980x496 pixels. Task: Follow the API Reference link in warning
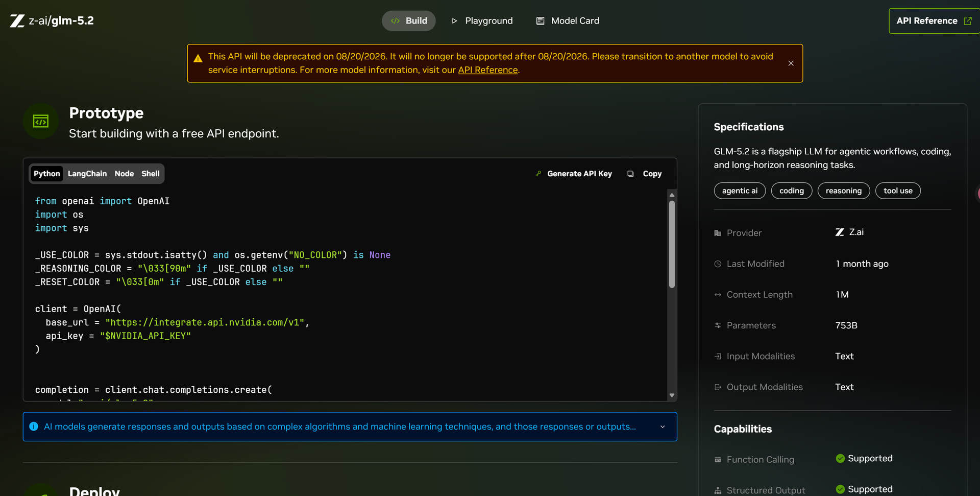(487, 70)
